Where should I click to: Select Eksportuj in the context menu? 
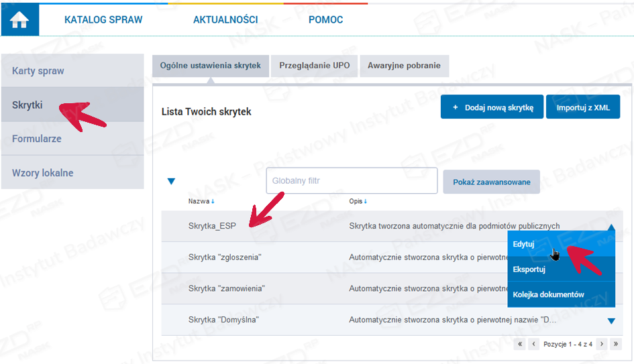pos(529,269)
